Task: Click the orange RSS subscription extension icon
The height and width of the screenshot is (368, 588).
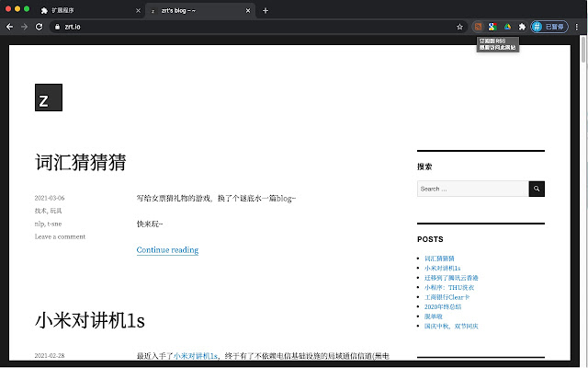Action: pyautogui.click(x=478, y=27)
